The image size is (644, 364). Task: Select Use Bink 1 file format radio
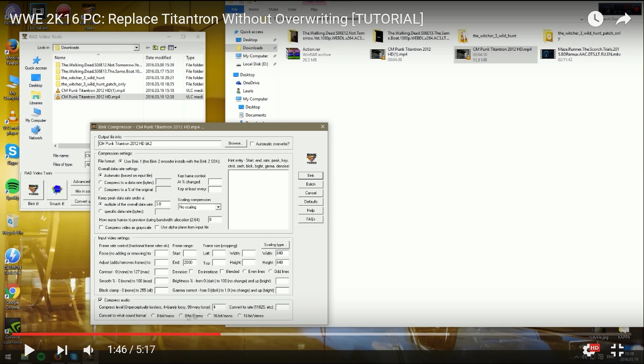point(121,161)
